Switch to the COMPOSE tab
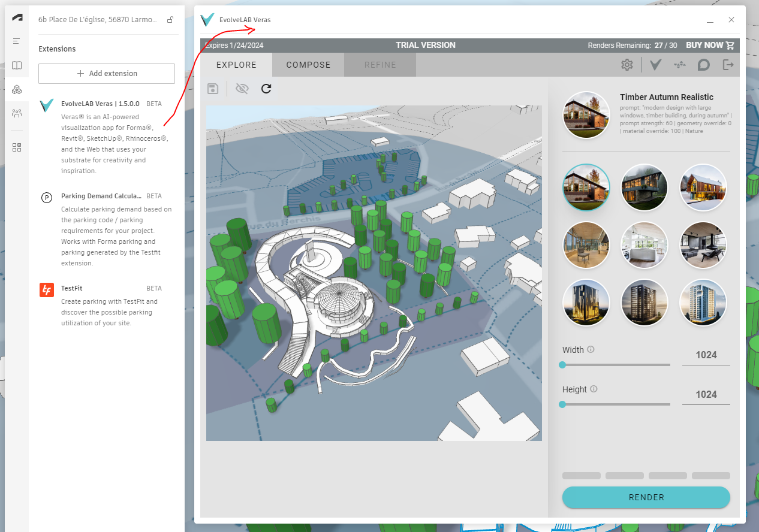The width and height of the screenshot is (759, 532). pyautogui.click(x=308, y=65)
